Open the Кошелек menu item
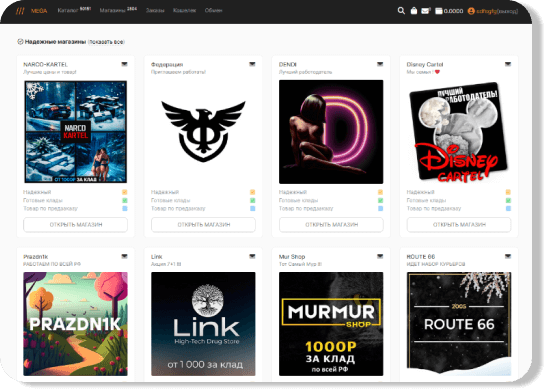The height and width of the screenshot is (390, 546). (x=184, y=11)
